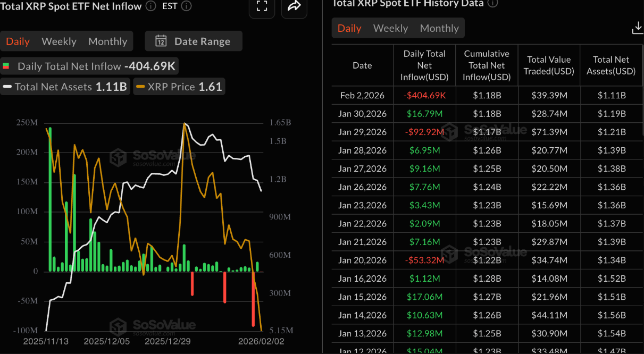
Task: Click the fullscreen expand icon above the chart
Action: [x=262, y=9]
